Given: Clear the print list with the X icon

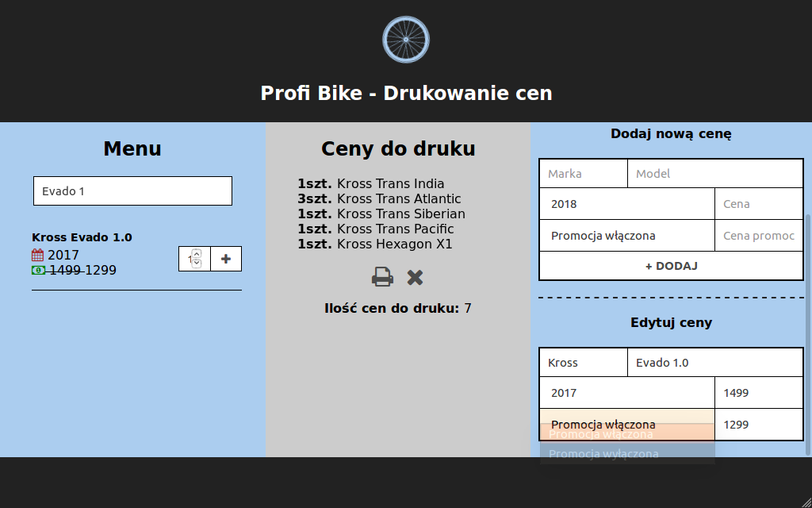Looking at the screenshot, I should (415, 278).
